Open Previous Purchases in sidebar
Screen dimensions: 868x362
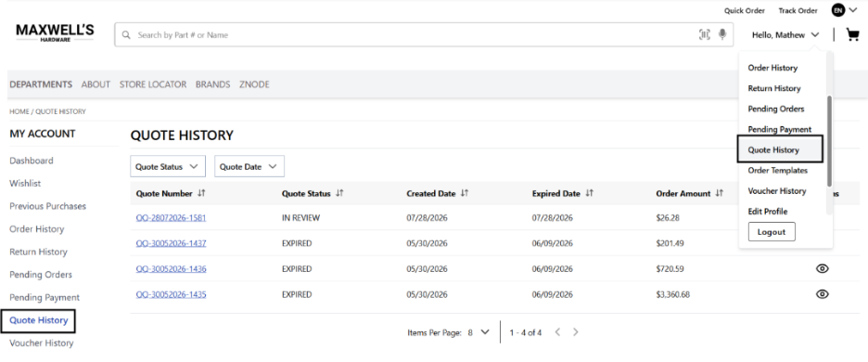click(x=47, y=206)
